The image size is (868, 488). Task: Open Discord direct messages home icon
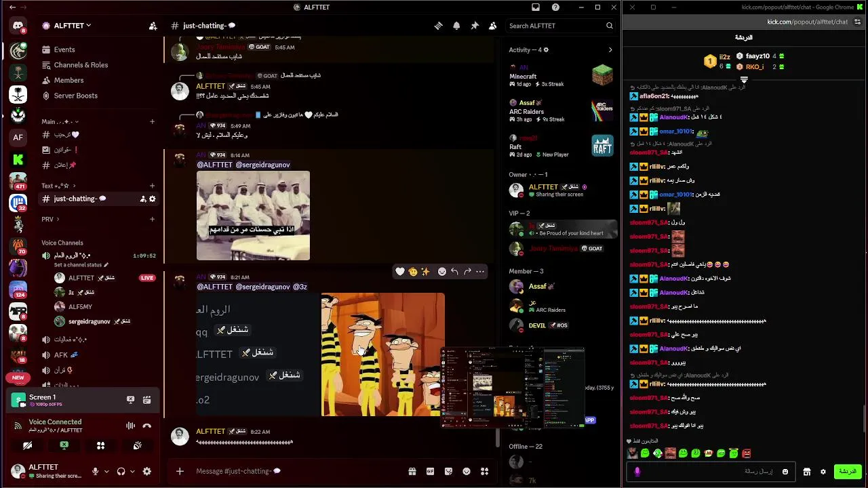pos(18,26)
